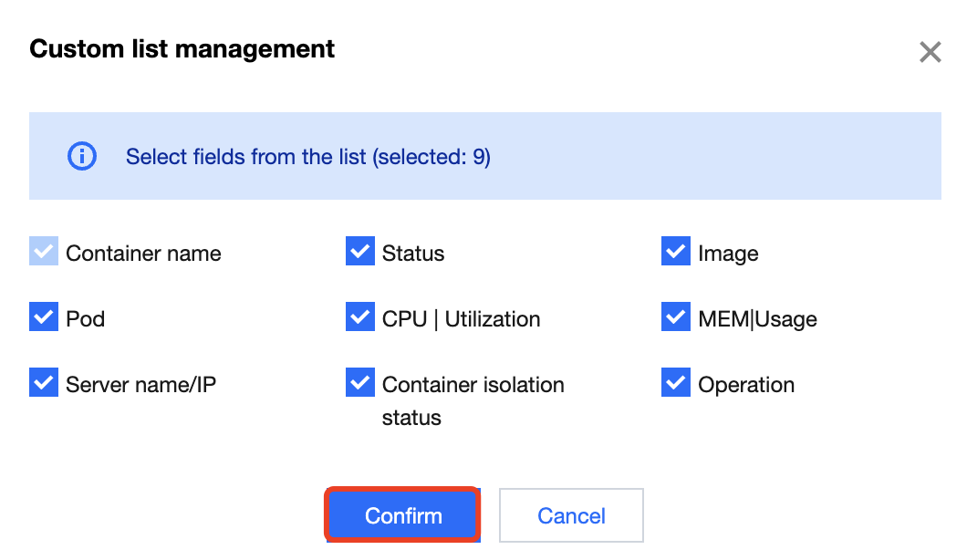Viewport: 967px width, 560px height.
Task: Uncheck the Status checkbox
Action: click(360, 252)
